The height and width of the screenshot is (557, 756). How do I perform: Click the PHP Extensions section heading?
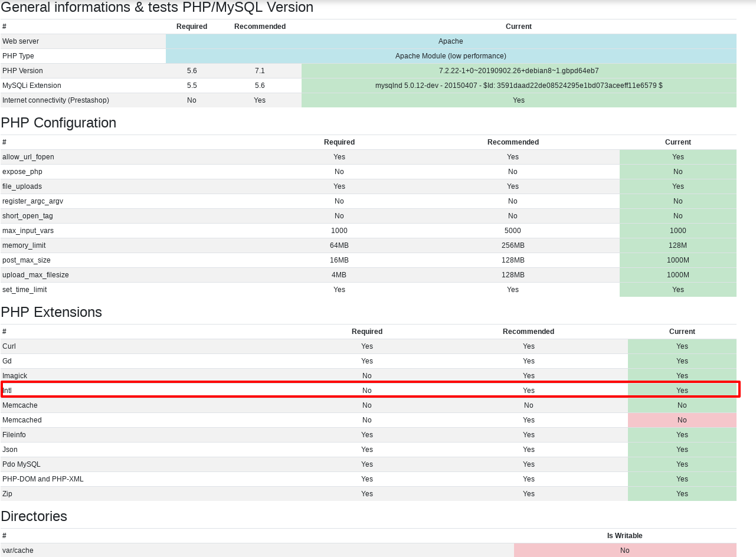click(x=51, y=312)
